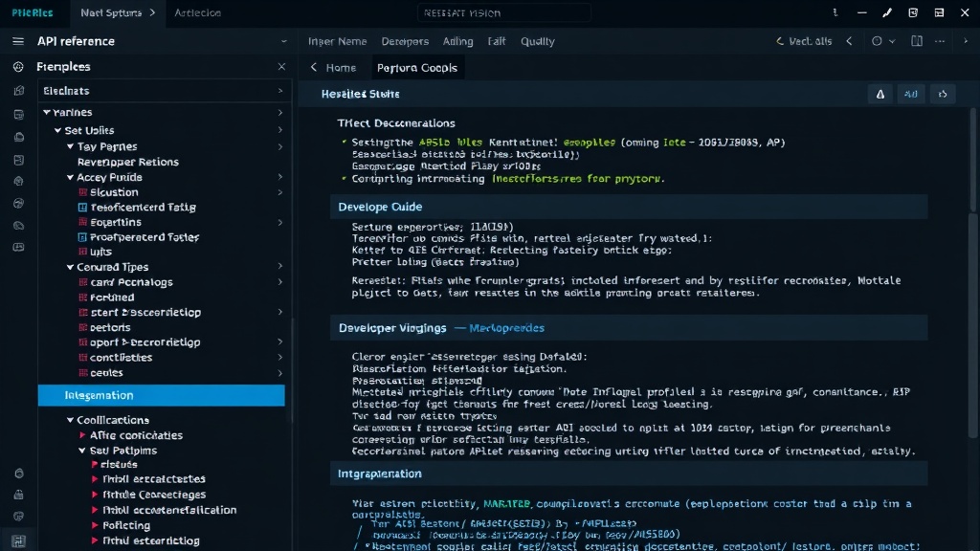Viewport: 980px width, 551px height.
Task: Select the Forttned tree item
Action: [x=113, y=298]
